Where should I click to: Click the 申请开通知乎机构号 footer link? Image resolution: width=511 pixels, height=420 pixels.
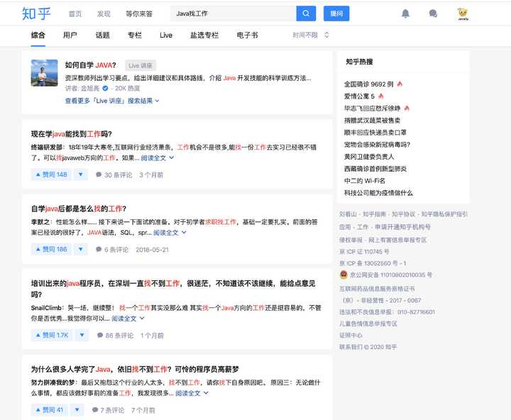pyautogui.click(x=403, y=227)
